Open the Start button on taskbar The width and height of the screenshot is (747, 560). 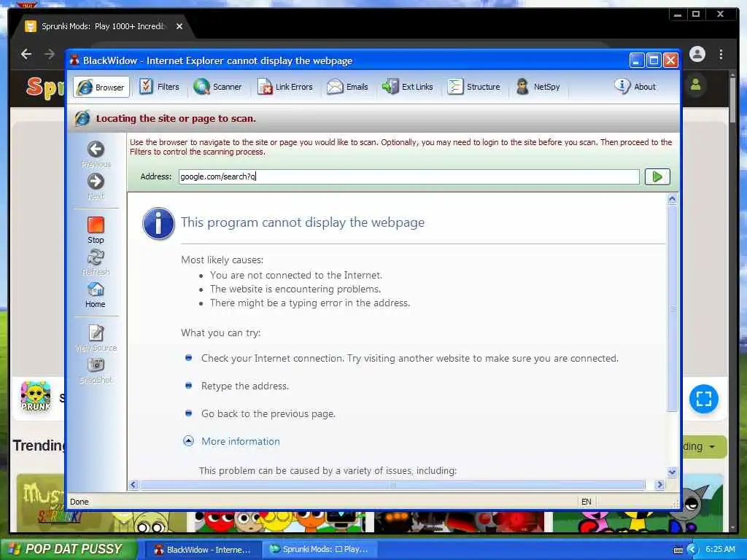click(x=68, y=549)
